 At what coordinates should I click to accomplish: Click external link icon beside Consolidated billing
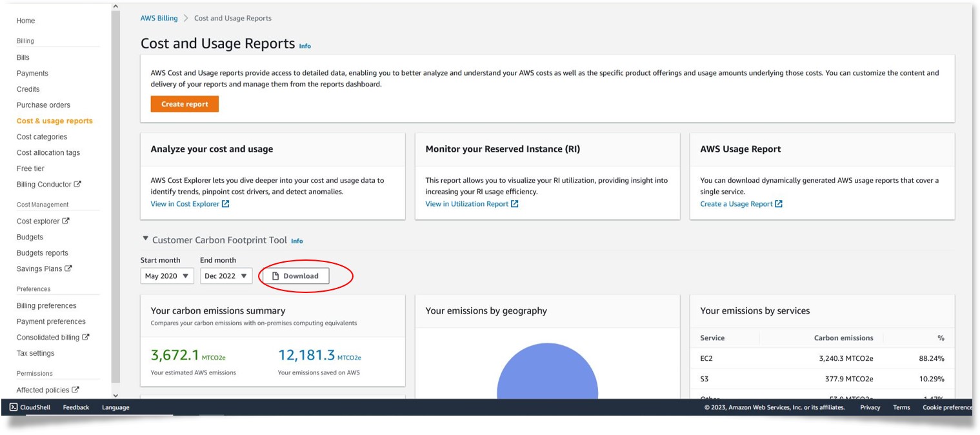86,337
